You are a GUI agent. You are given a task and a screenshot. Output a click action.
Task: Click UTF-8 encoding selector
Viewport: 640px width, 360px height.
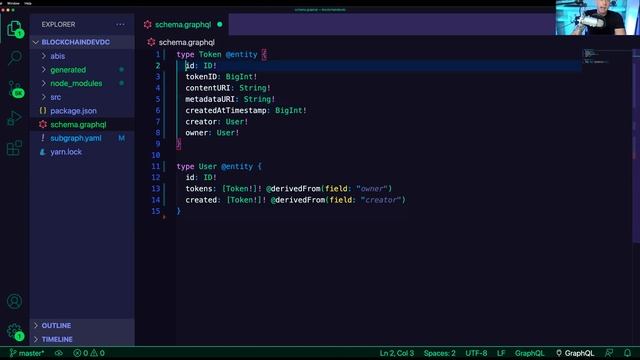tap(476, 353)
